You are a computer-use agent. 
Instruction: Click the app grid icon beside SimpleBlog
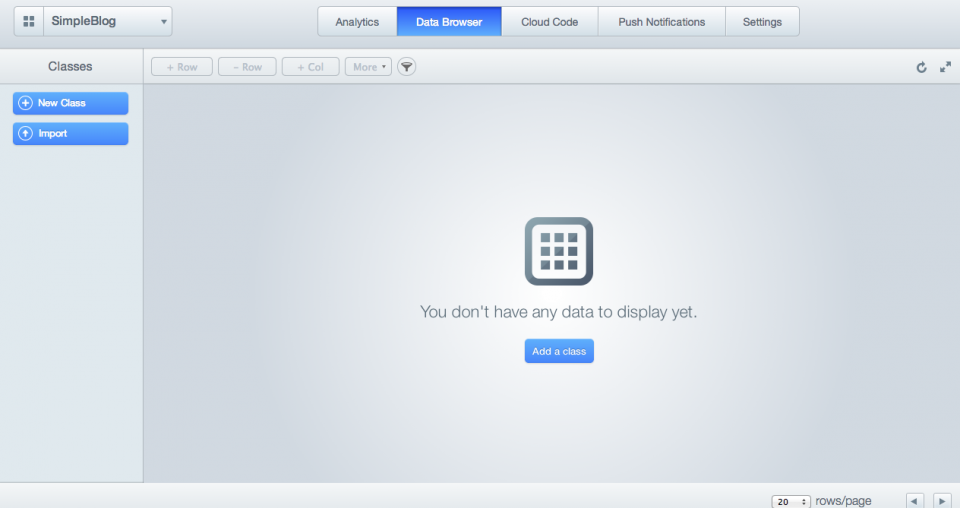click(x=29, y=21)
